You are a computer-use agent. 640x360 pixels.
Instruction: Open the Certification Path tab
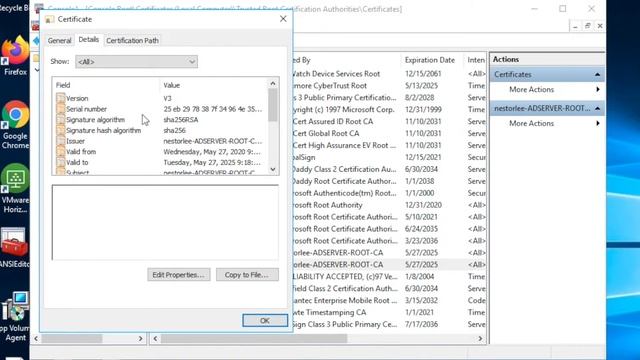tap(132, 40)
